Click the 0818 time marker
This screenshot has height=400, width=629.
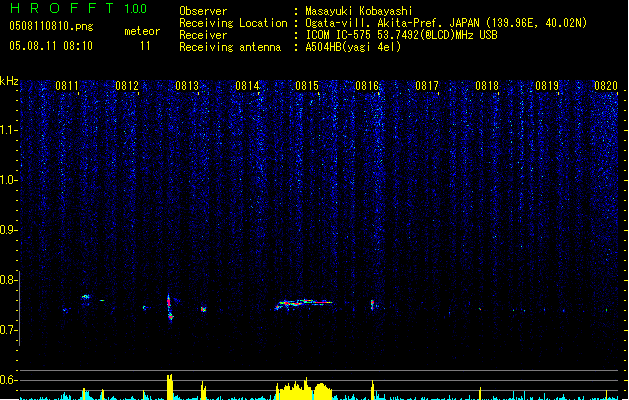[487, 86]
